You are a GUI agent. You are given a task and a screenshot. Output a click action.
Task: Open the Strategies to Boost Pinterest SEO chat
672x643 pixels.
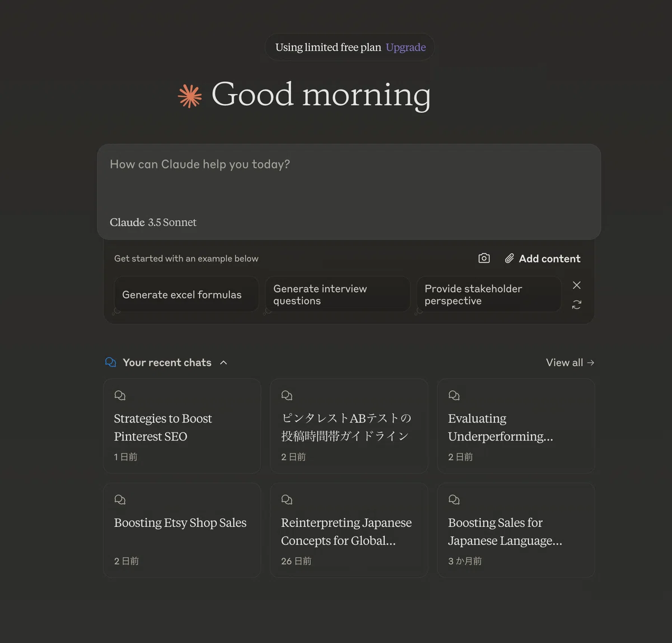(x=182, y=426)
